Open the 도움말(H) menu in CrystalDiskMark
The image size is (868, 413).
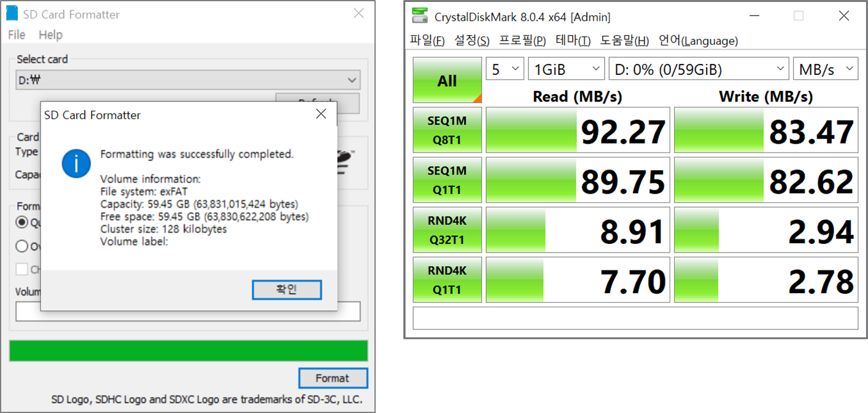tap(624, 41)
